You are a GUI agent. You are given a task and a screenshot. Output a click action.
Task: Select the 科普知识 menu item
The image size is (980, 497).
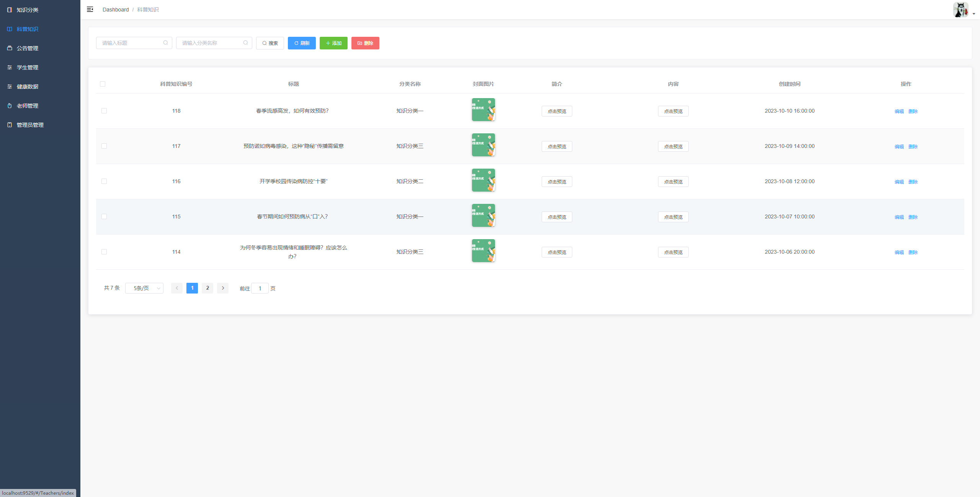pos(40,29)
